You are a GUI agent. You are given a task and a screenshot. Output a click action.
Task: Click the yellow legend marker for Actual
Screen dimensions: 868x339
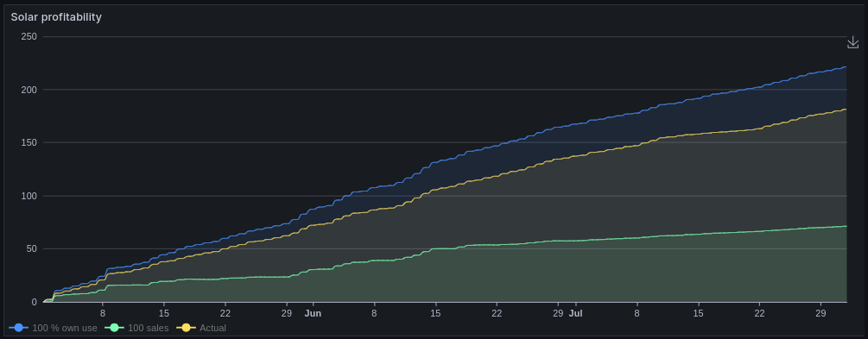click(186, 328)
